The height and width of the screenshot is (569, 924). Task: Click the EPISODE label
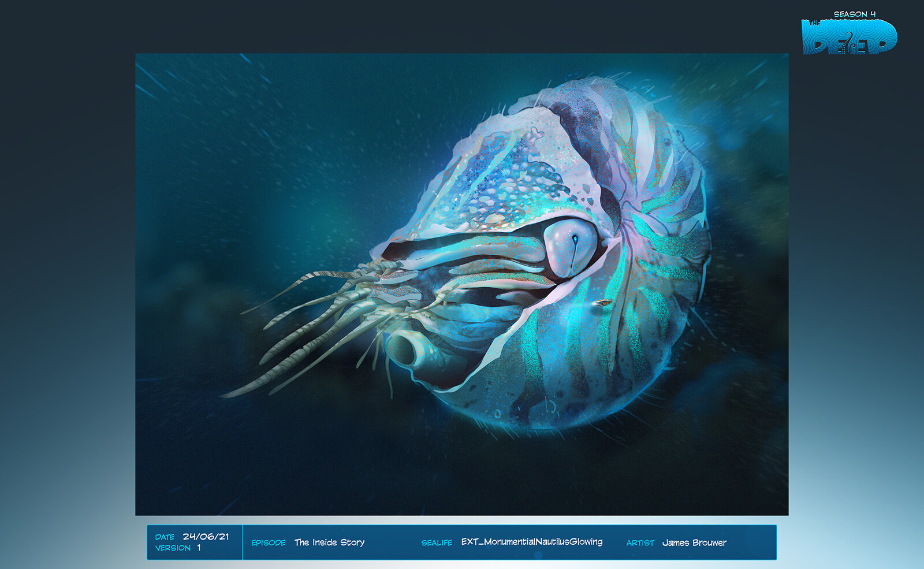pos(269,543)
